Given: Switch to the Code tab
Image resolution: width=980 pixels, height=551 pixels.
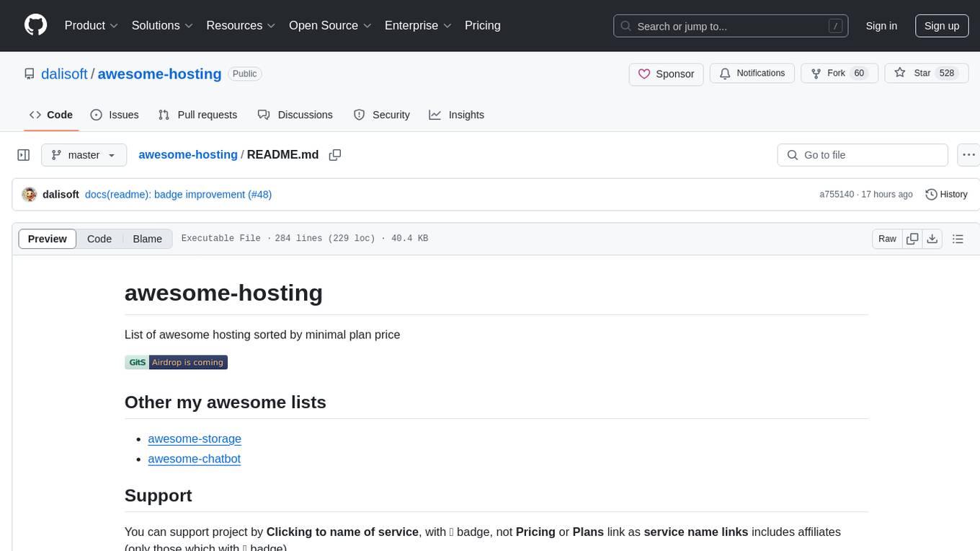Looking at the screenshot, I should [51, 115].
